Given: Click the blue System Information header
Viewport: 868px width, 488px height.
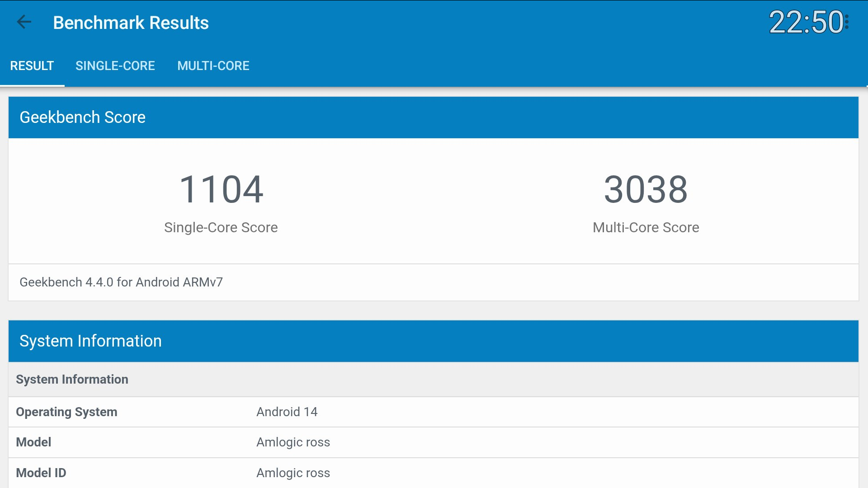Looking at the screenshot, I should pyautogui.click(x=90, y=341).
